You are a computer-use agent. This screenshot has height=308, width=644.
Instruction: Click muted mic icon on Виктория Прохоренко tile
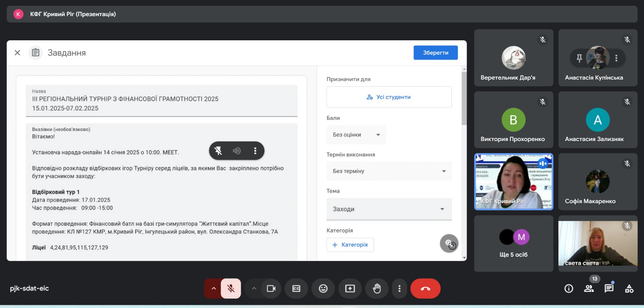click(x=543, y=102)
